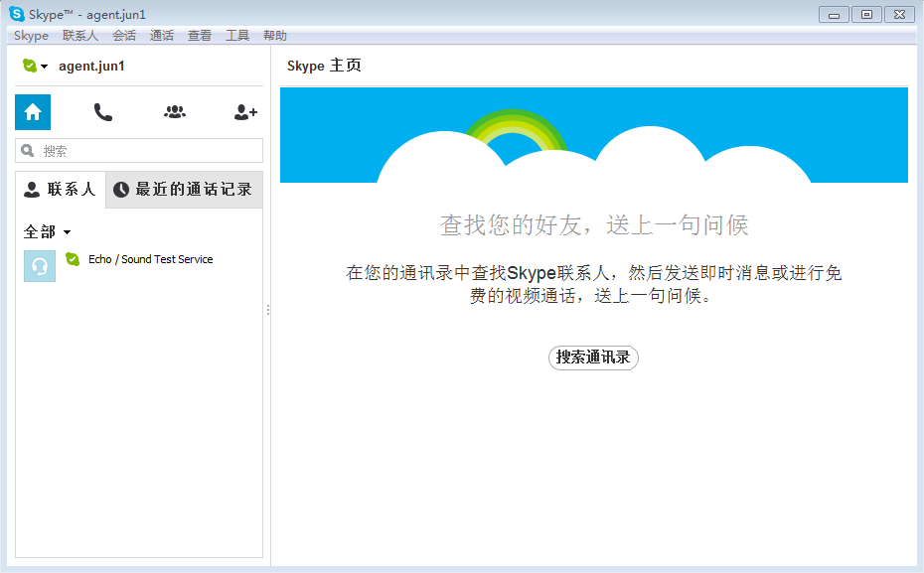Open the 联系人 menu in menu bar
924x573 pixels.
click(x=80, y=36)
